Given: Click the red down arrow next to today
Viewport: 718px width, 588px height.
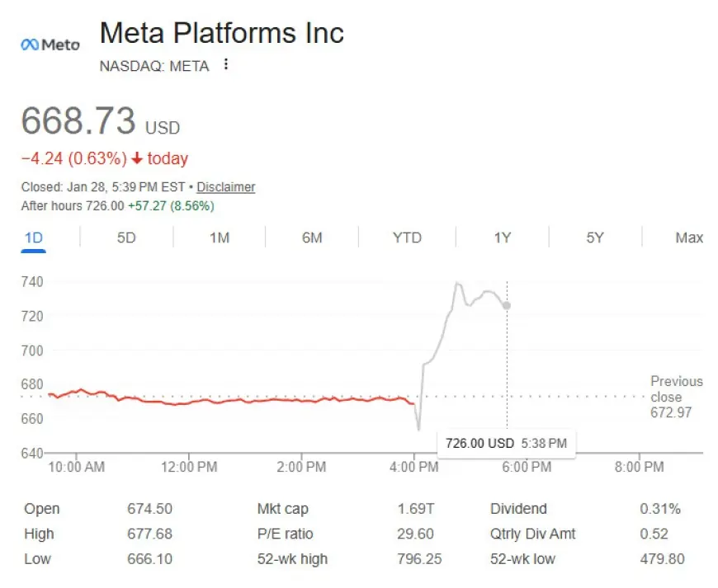Looking at the screenshot, I should [136, 158].
